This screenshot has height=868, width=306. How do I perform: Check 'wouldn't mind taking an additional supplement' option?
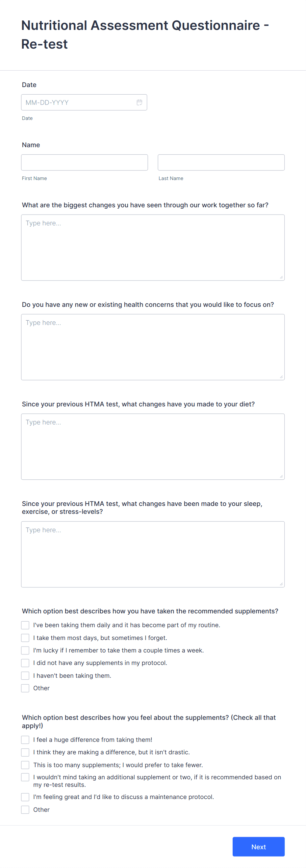[x=25, y=777]
